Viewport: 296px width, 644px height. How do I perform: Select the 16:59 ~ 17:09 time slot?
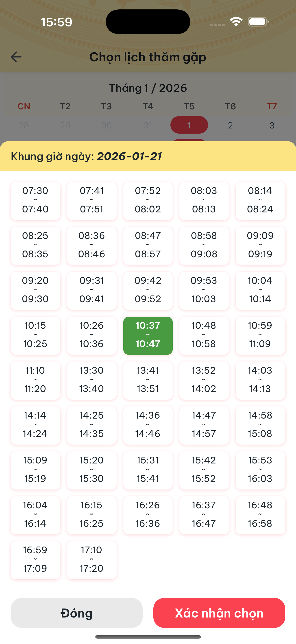point(35,560)
